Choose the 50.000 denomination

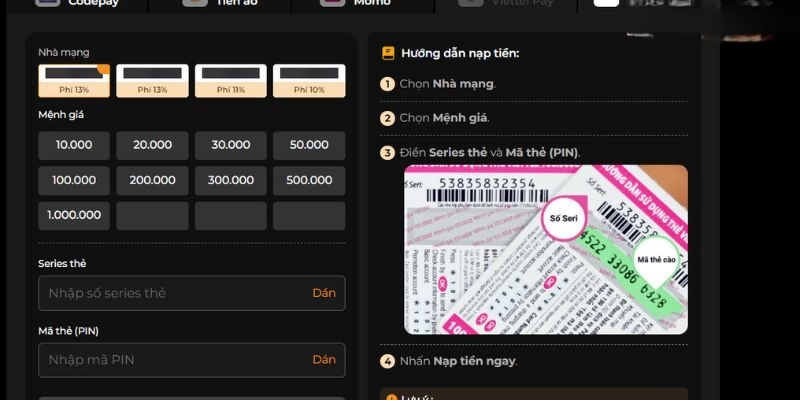tap(309, 145)
